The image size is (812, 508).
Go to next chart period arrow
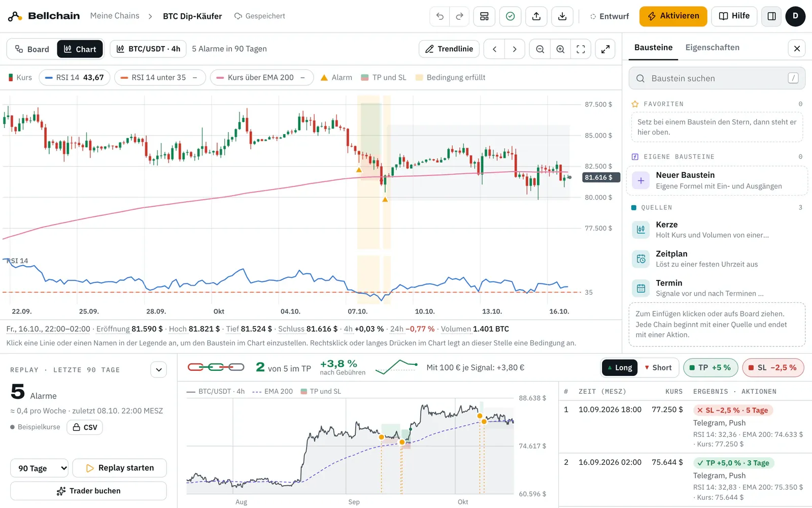515,49
